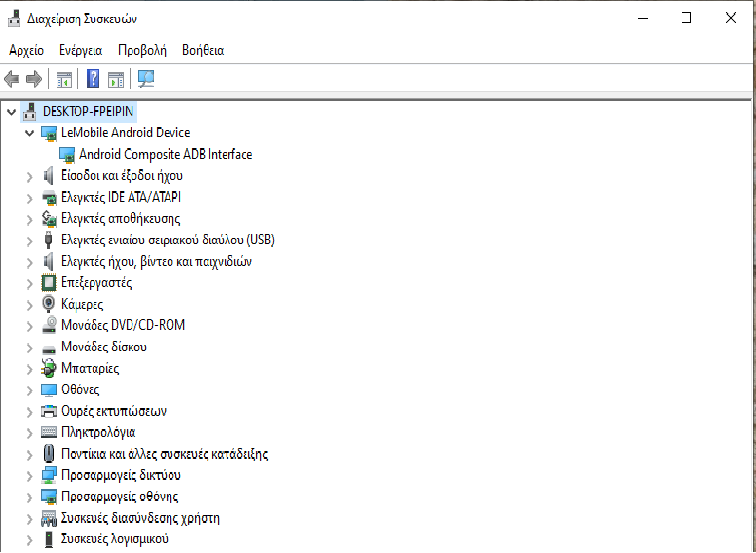Expand the Οθόνες category
Viewport: 756px width, 553px height.
[29, 390]
